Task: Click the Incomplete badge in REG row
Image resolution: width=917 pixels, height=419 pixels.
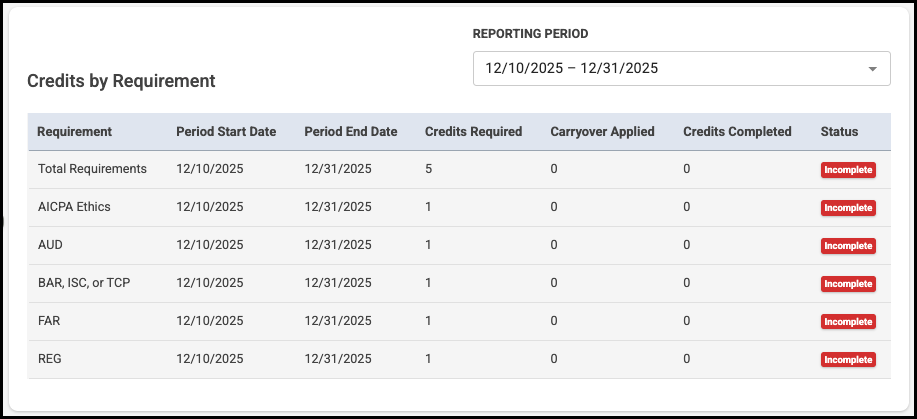Action: [x=848, y=360]
